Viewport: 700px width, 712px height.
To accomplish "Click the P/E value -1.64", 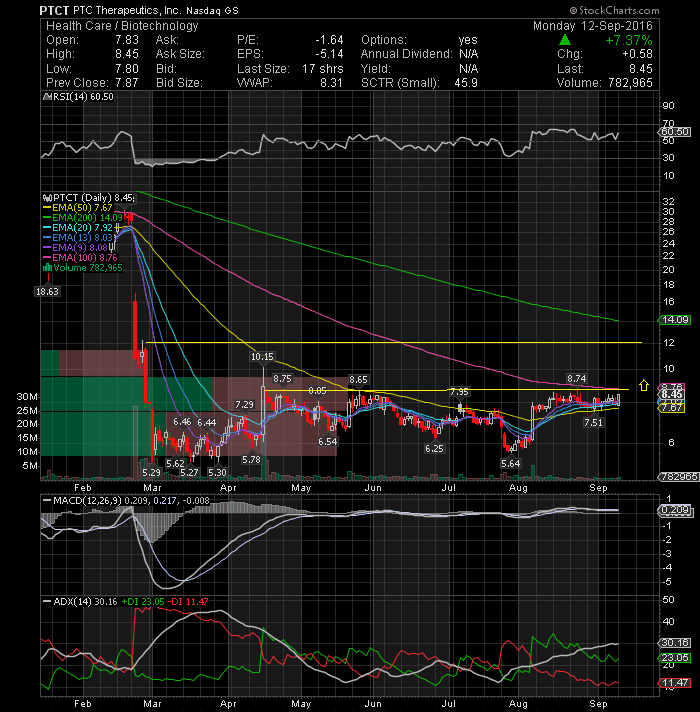I will click(x=330, y=40).
